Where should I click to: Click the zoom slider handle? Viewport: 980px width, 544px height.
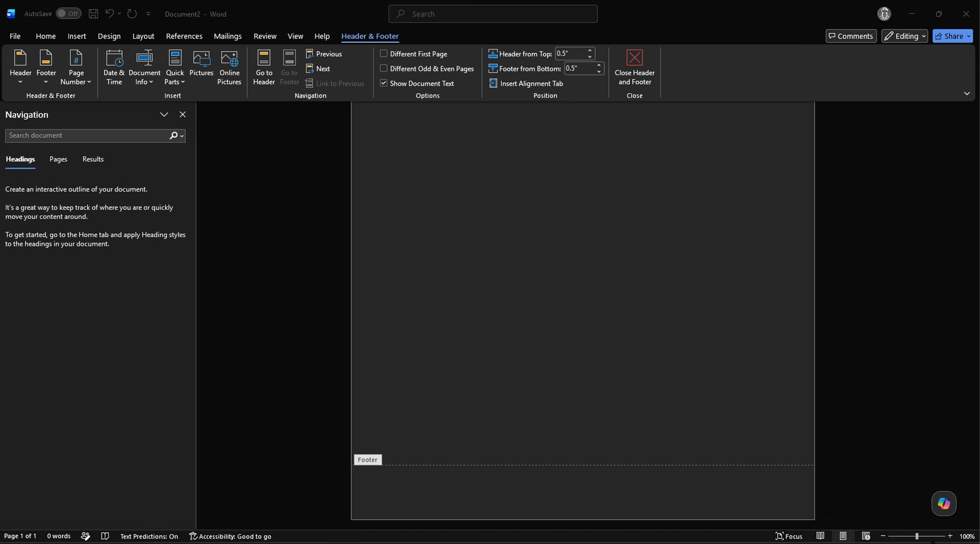[917, 536]
